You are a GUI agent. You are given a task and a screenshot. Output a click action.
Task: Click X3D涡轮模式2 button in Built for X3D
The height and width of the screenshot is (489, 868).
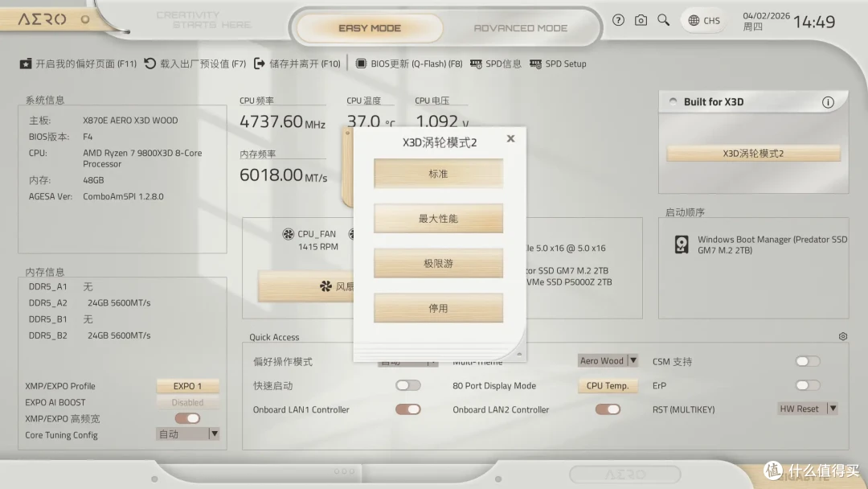pos(753,154)
